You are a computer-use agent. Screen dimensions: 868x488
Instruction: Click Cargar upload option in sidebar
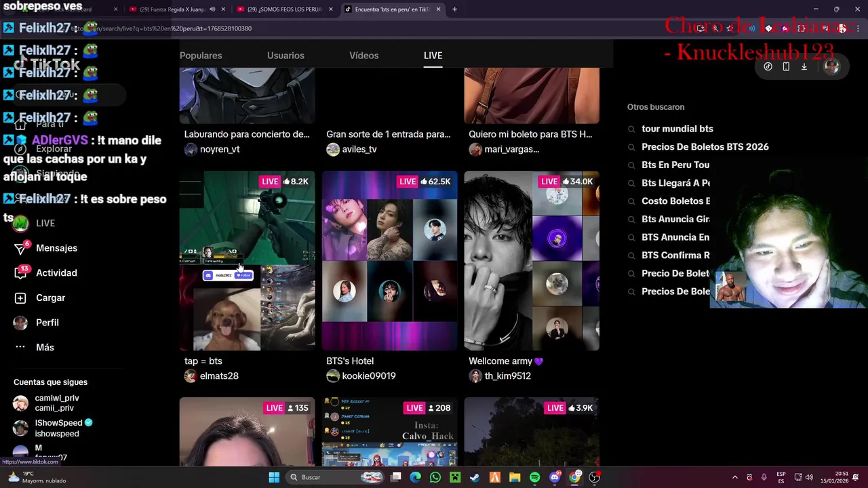pyautogui.click(x=41, y=298)
